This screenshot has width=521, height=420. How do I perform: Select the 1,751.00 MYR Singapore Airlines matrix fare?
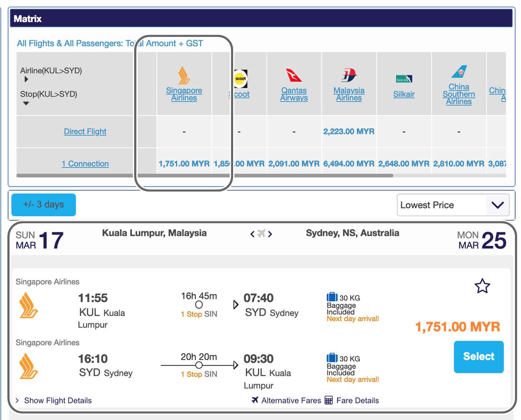pos(184,164)
